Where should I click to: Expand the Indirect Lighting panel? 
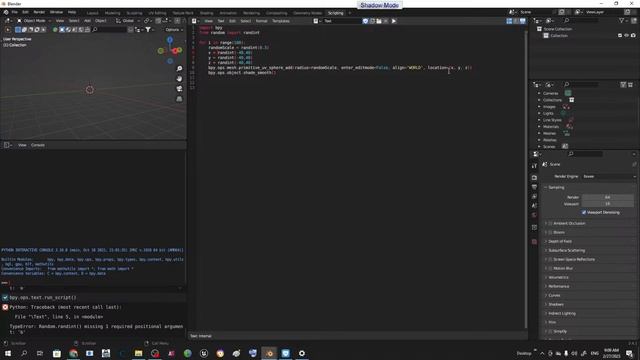[561, 313]
